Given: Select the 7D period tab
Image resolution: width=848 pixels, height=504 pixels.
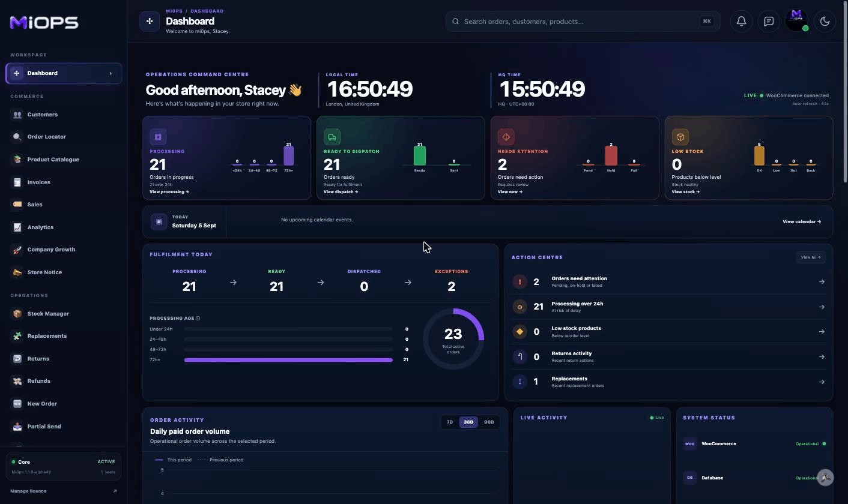Looking at the screenshot, I should [450, 422].
